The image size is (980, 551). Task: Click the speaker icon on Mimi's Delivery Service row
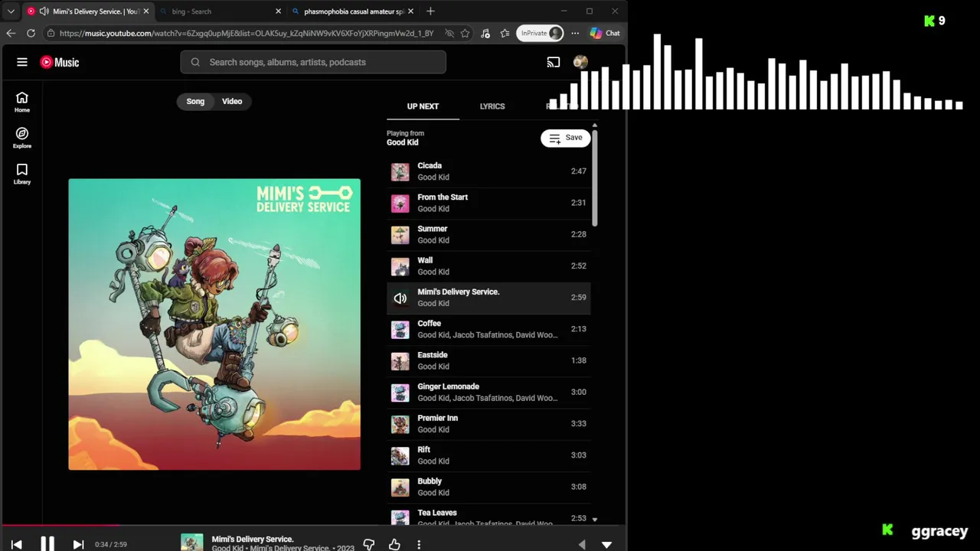coord(400,298)
